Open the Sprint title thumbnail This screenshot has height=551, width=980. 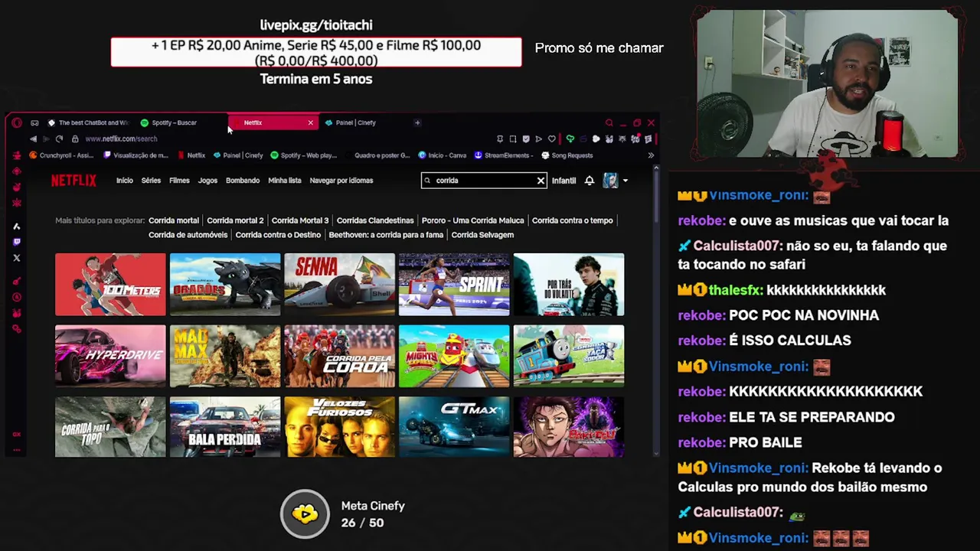[454, 285]
